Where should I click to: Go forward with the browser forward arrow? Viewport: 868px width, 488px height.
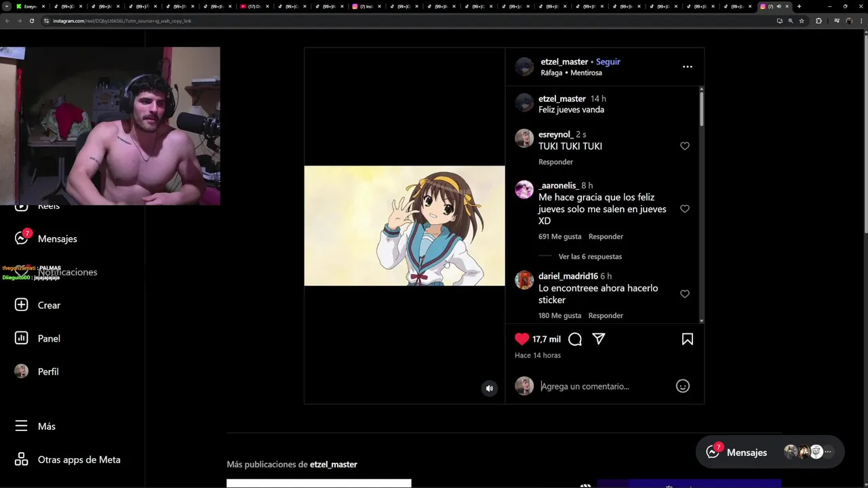click(20, 21)
